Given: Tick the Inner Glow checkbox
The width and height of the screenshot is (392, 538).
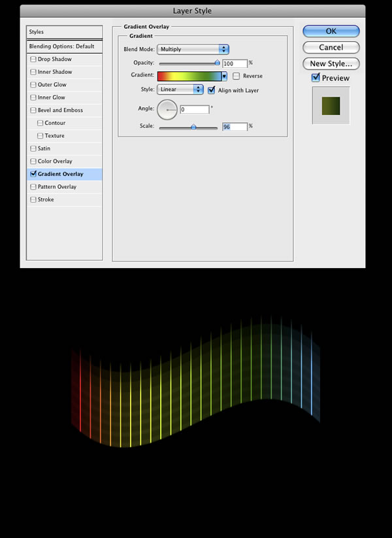Looking at the screenshot, I should point(33,97).
